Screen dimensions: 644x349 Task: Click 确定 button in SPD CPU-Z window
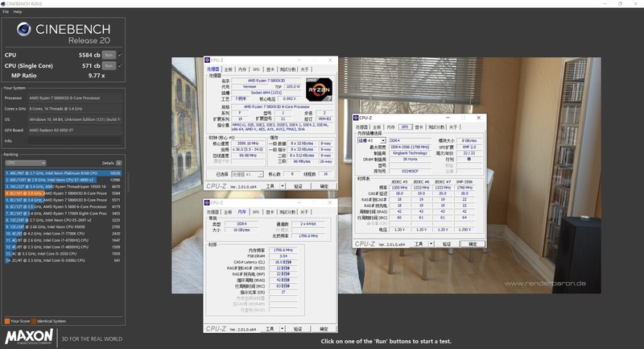pyautogui.click(x=473, y=243)
